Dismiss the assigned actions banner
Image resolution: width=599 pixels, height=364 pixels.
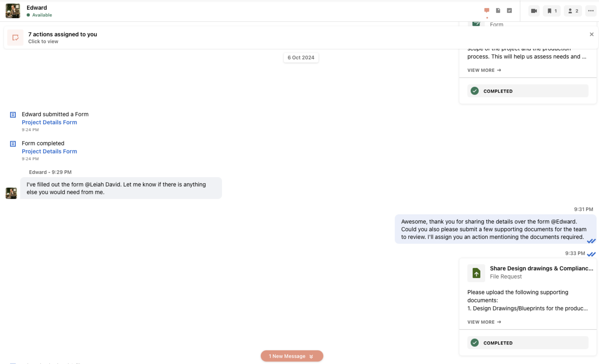coord(592,34)
